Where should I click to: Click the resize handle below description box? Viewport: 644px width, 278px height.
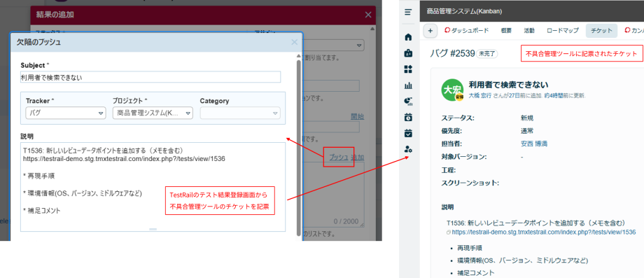[x=153, y=229]
